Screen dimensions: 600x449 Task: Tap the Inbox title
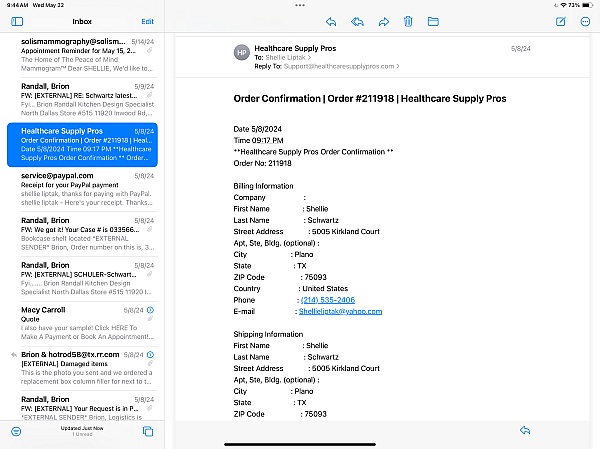tap(82, 21)
